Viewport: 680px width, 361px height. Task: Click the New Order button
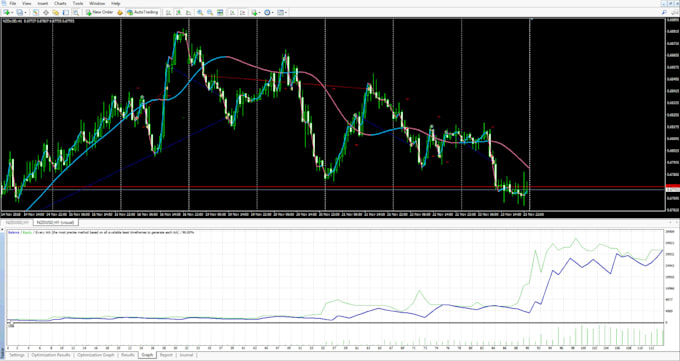point(100,13)
